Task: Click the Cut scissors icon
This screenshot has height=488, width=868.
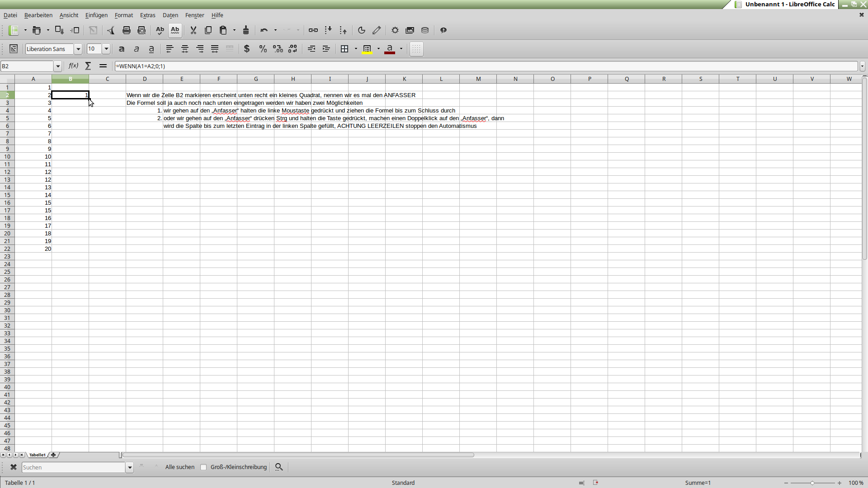Action: 193,30
